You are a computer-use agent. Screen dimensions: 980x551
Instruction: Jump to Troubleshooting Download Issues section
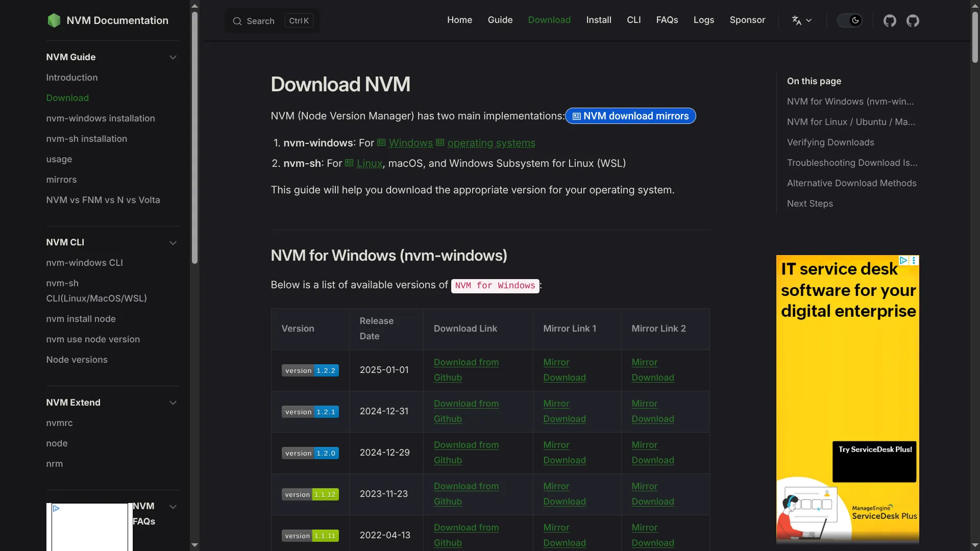[x=852, y=163]
